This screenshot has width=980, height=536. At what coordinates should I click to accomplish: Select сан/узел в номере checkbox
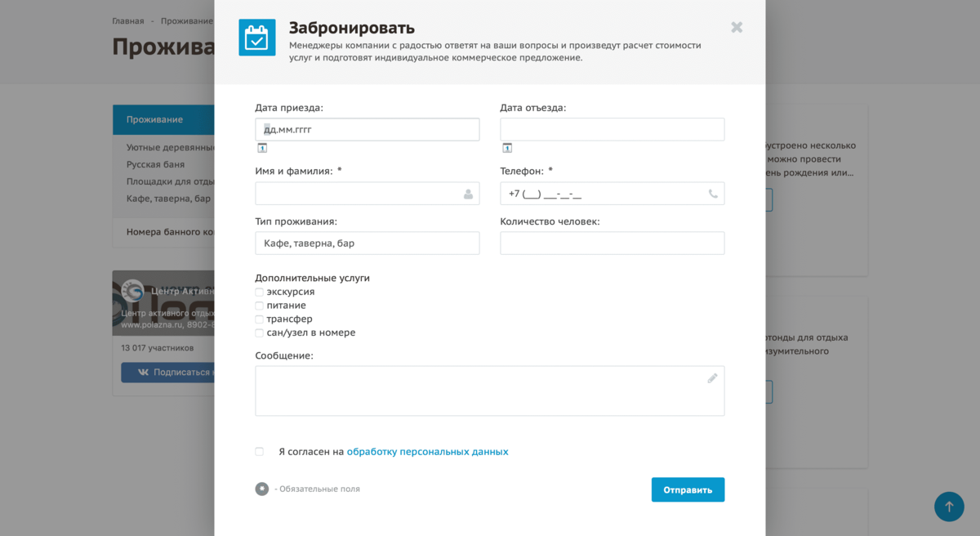pos(259,333)
